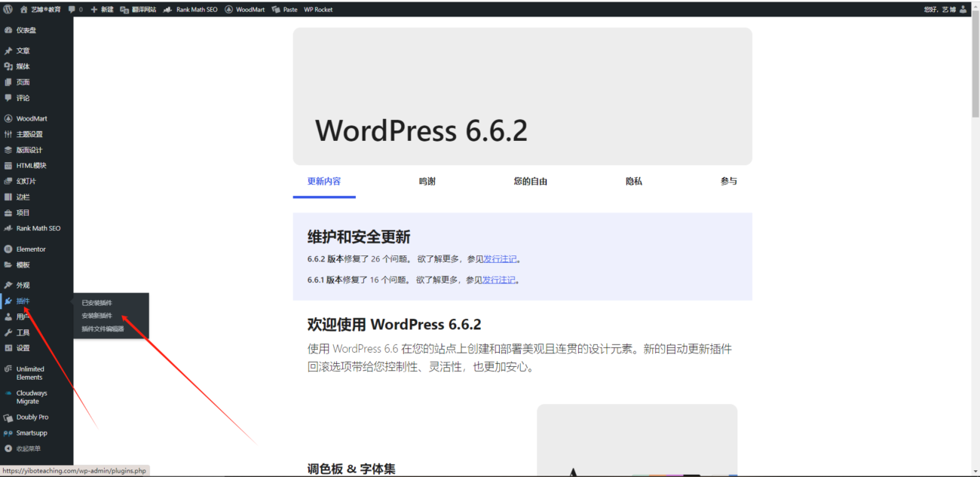
Task: Open Rank Math SEO toolbar dropdown
Action: 191,9
